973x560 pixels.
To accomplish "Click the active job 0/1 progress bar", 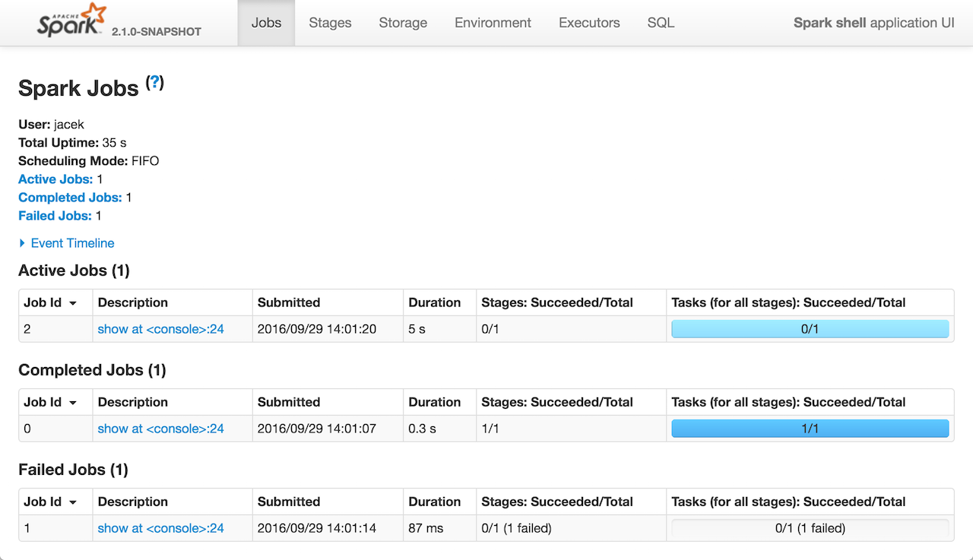I will (810, 329).
